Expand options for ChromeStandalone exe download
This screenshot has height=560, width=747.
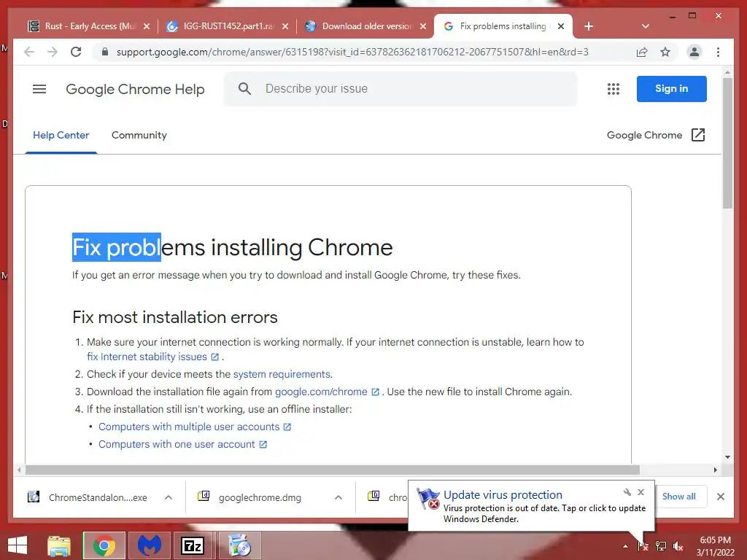[169, 497]
